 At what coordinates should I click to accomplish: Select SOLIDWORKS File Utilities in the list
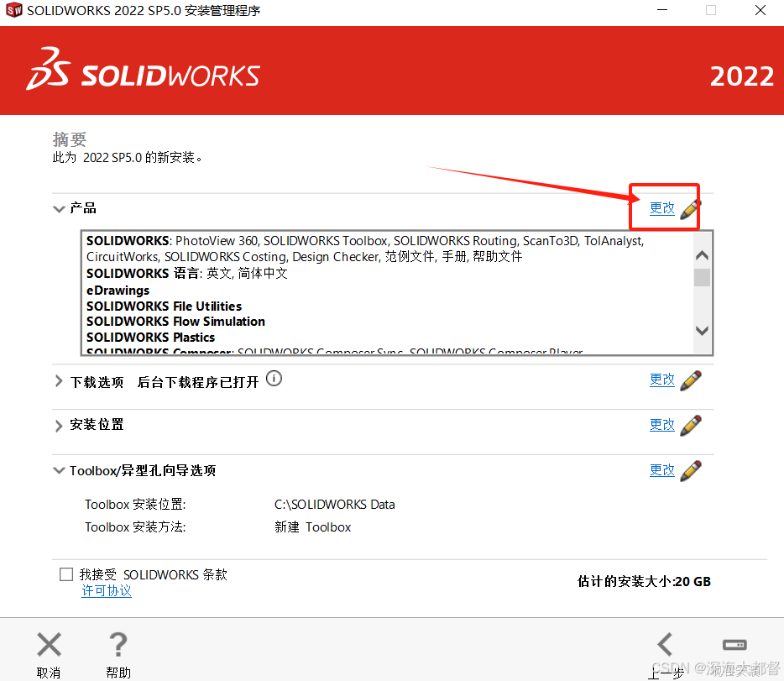[164, 306]
